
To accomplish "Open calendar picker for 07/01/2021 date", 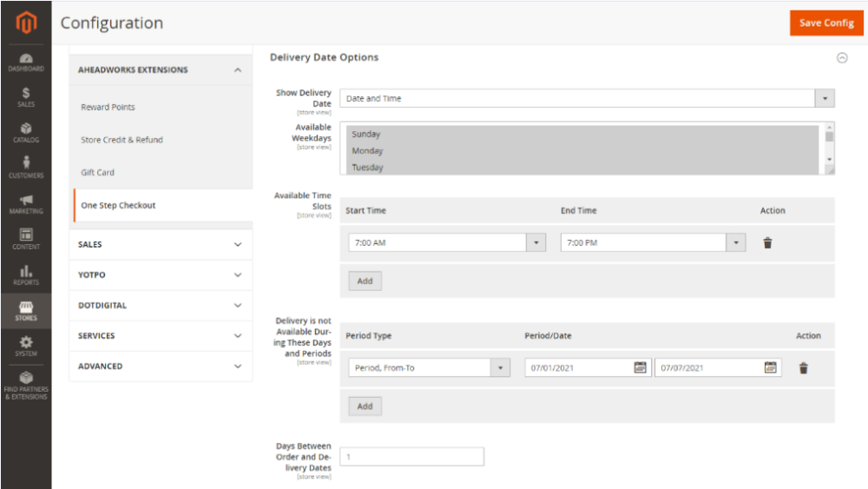I will click(640, 367).
